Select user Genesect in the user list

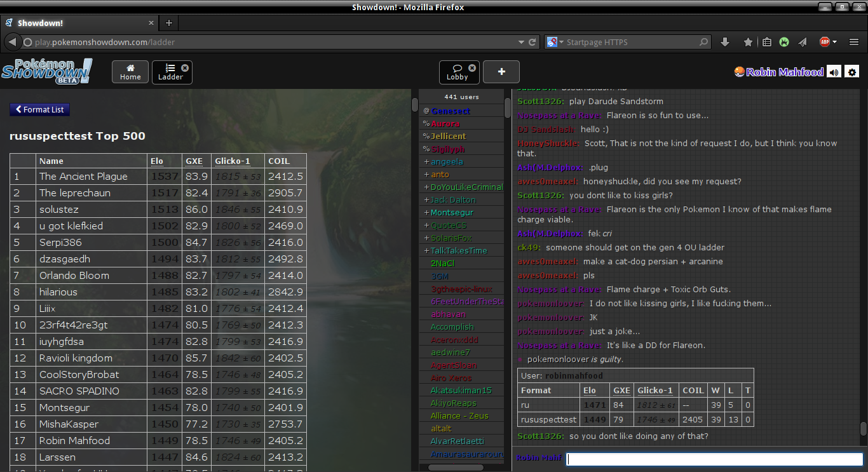pyautogui.click(x=451, y=111)
